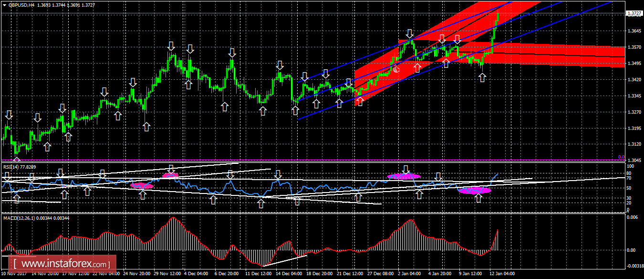
Task: Select the magenta ellipse at RSI 2 Jan peak
Action: (x=404, y=176)
